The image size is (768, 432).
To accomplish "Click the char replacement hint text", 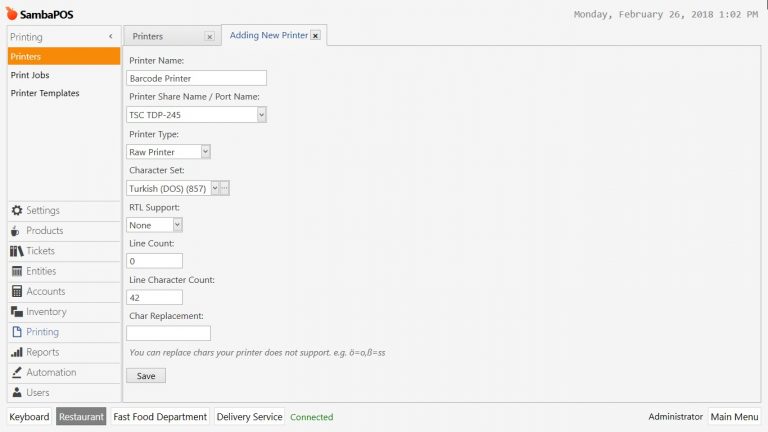I will point(257,353).
